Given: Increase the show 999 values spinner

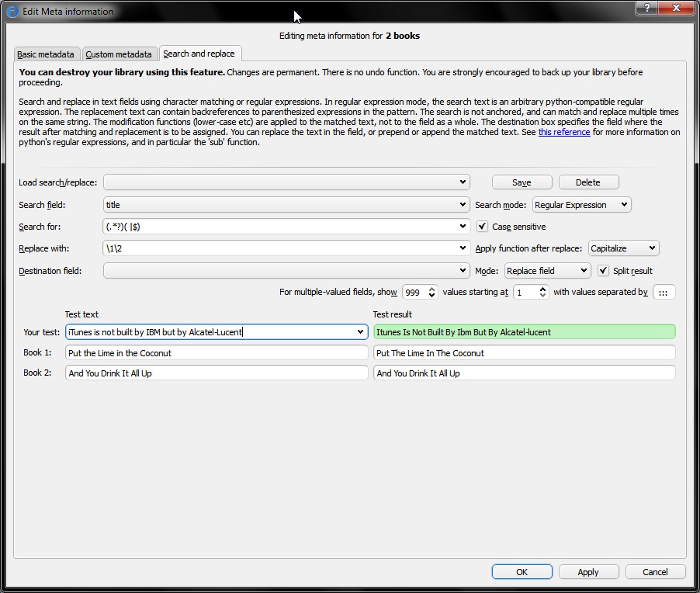Looking at the screenshot, I should [x=431, y=289].
